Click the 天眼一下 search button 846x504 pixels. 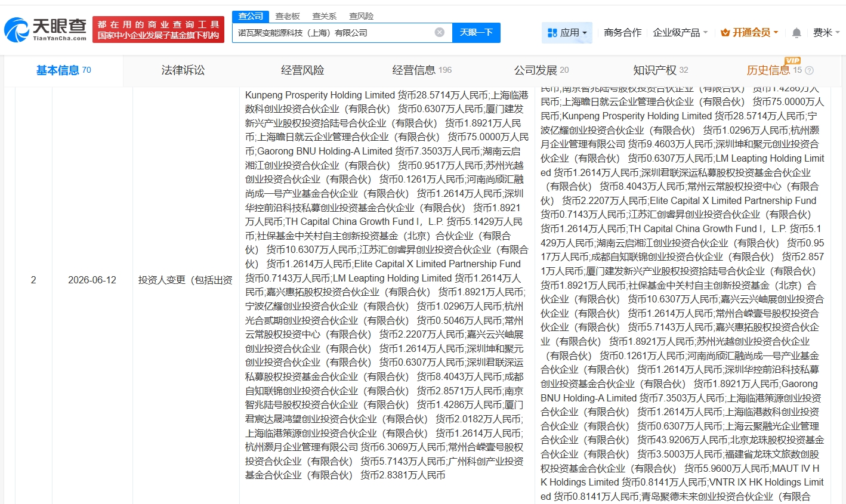(x=476, y=33)
